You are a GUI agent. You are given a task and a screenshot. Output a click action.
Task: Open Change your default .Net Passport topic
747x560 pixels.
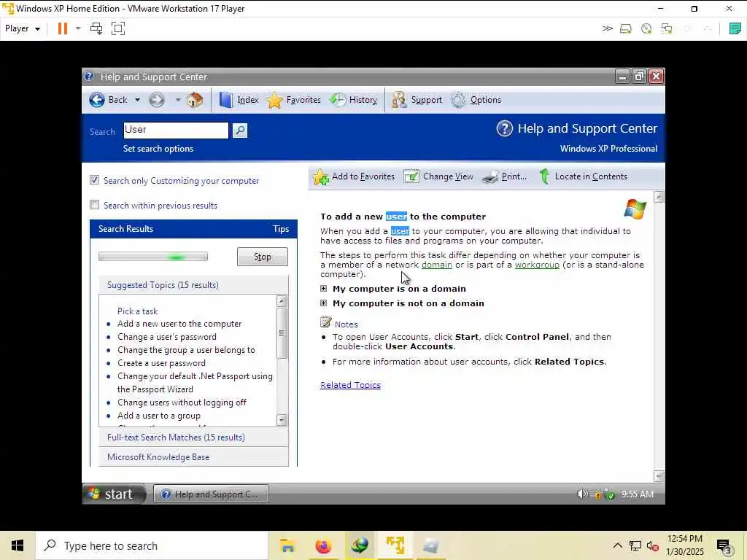pos(195,382)
